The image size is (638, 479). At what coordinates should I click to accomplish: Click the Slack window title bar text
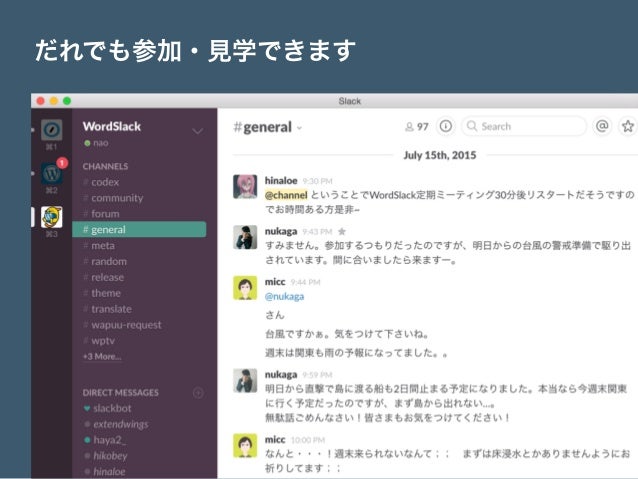(x=350, y=101)
